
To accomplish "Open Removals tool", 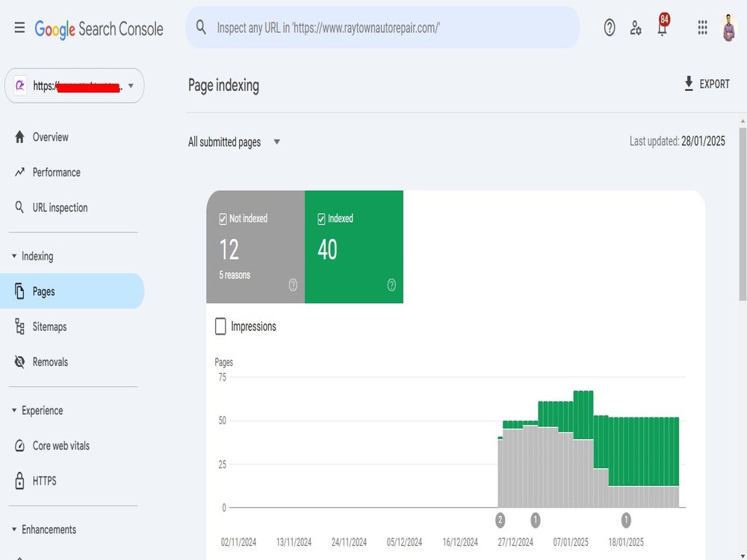I will (72, 362).
